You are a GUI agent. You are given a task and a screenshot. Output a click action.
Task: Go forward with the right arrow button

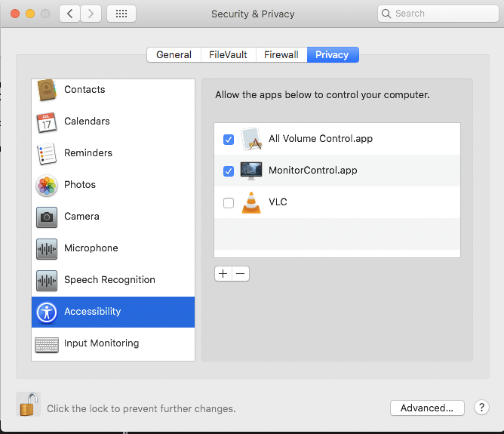(91, 14)
